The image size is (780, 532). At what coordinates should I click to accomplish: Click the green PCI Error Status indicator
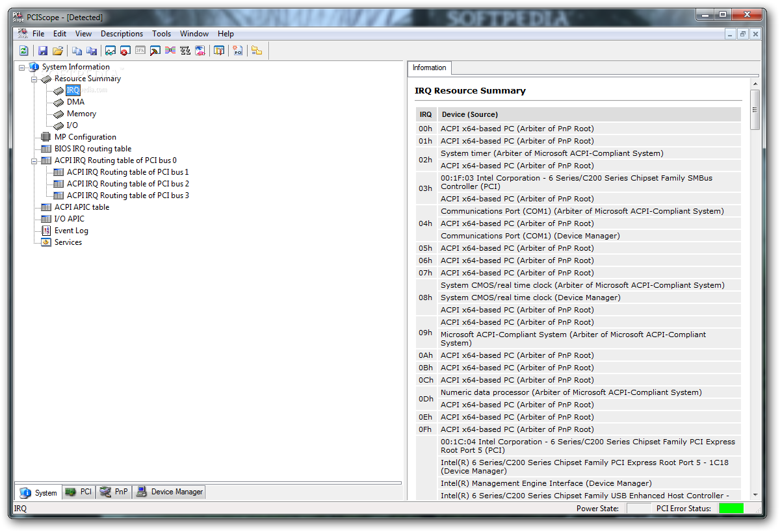(x=731, y=508)
